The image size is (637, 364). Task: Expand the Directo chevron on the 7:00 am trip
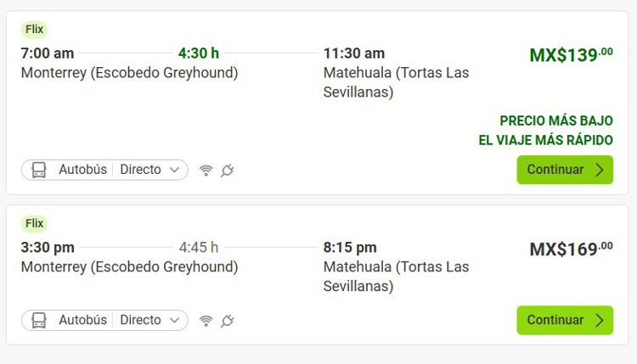tap(175, 170)
